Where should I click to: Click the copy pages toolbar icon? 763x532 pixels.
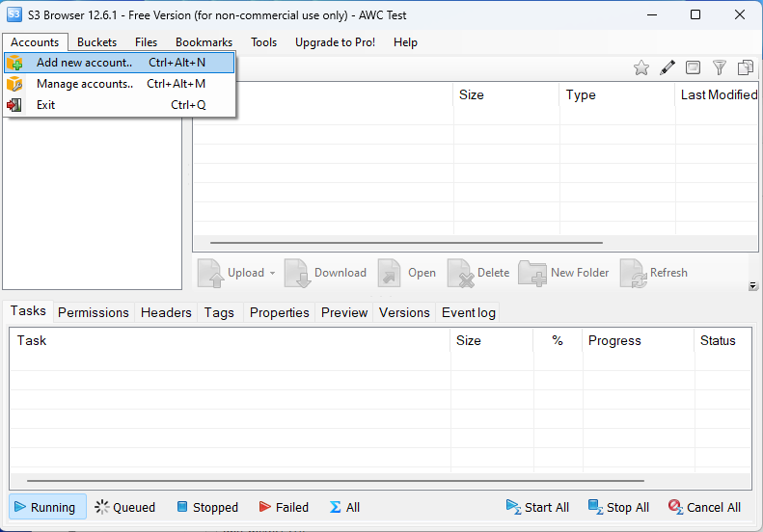pos(746,67)
